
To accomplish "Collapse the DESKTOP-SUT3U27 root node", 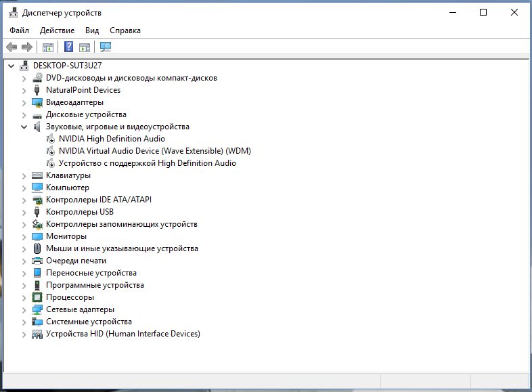I will coord(12,66).
